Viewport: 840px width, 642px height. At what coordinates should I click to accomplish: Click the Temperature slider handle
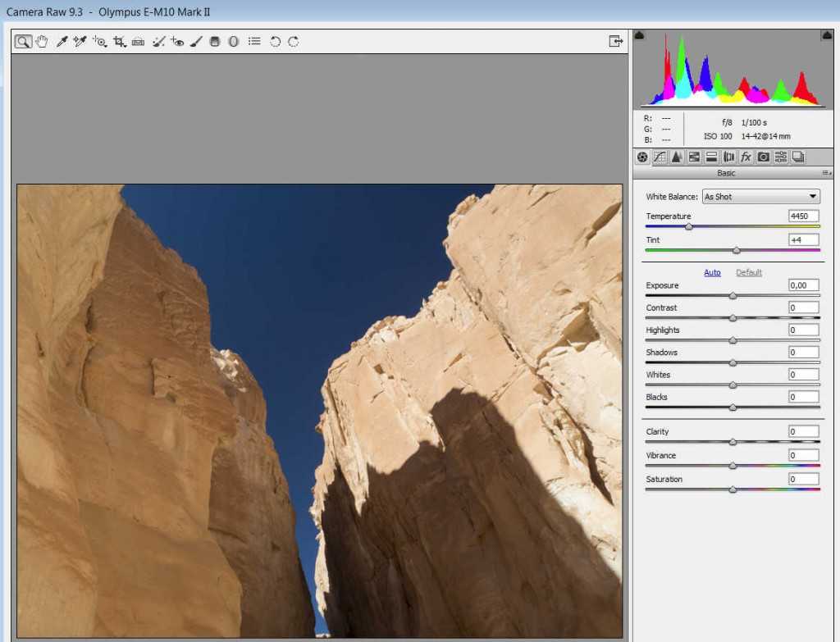pyautogui.click(x=688, y=226)
